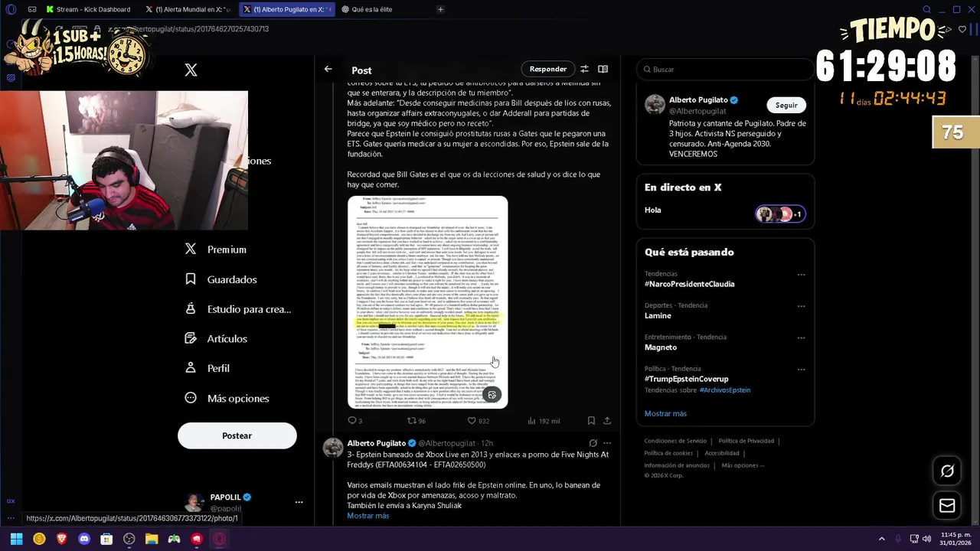Open the Lamine trend
This screenshot has width=980, height=551.
point(658,315)
